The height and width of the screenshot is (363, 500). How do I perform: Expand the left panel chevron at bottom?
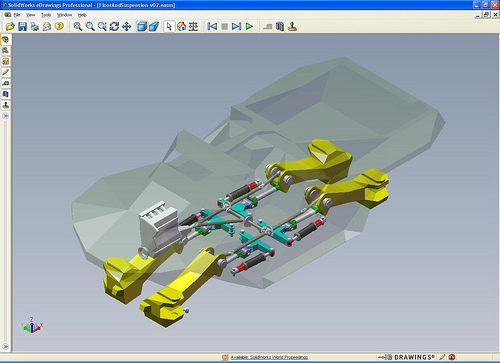[5, 347]
